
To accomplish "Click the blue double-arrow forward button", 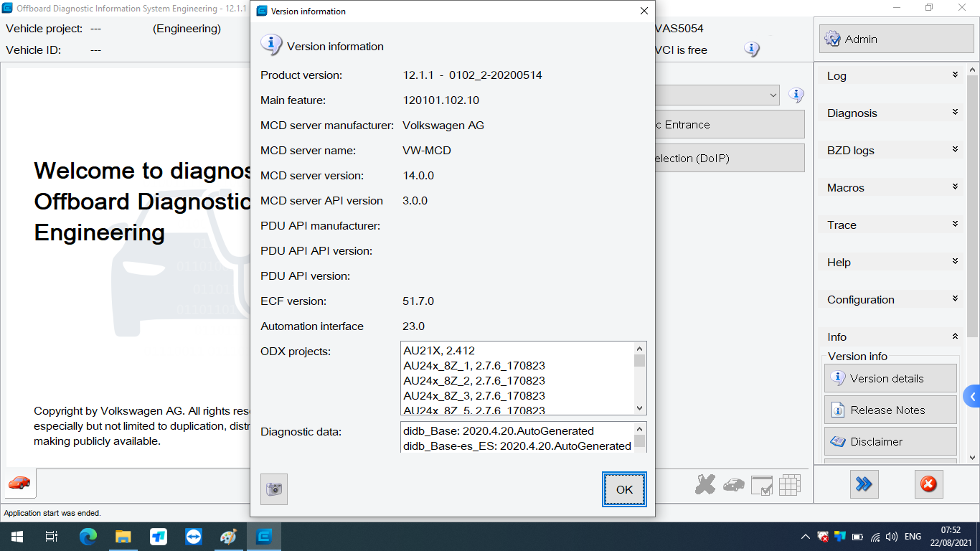I will pyautogui.click(x=864, y=485).
